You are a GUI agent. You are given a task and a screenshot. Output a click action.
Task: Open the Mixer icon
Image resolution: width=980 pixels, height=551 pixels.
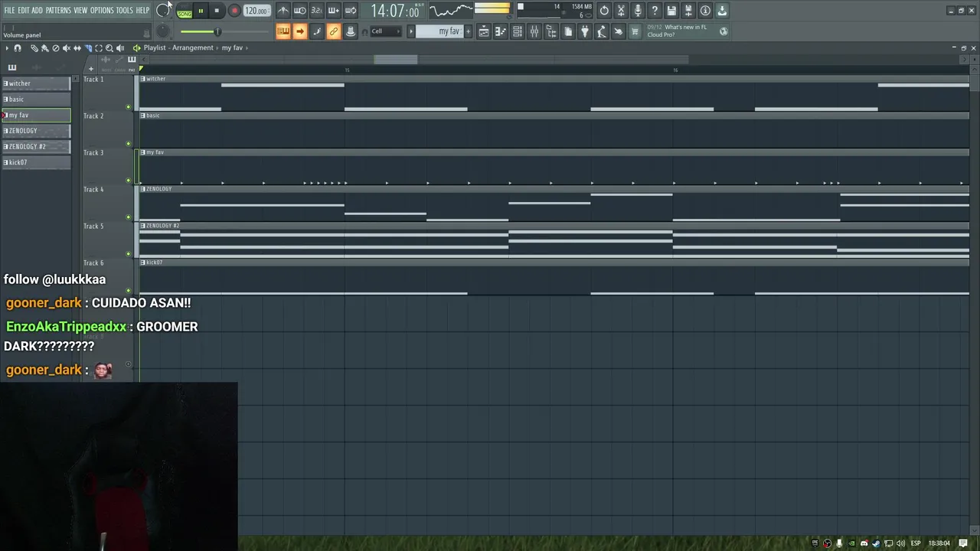(x=534, y=31)
